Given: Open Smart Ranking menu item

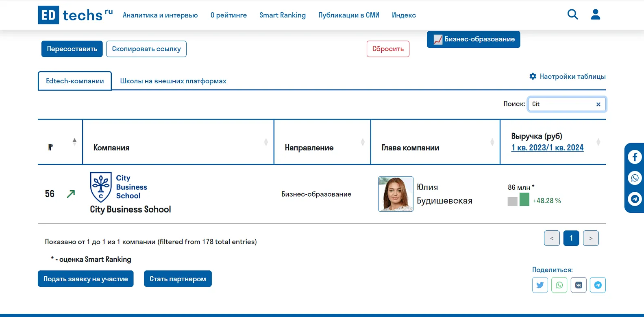Looking at the screenshot, I should (x=283, y=15).
